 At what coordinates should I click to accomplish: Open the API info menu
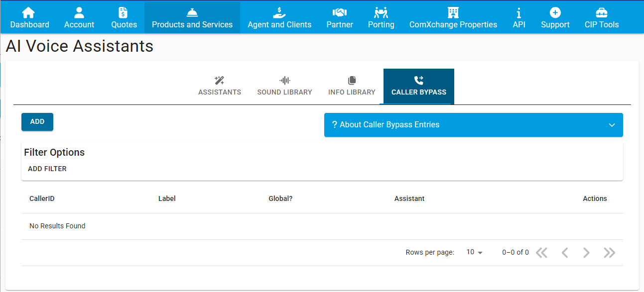(519, 17)
